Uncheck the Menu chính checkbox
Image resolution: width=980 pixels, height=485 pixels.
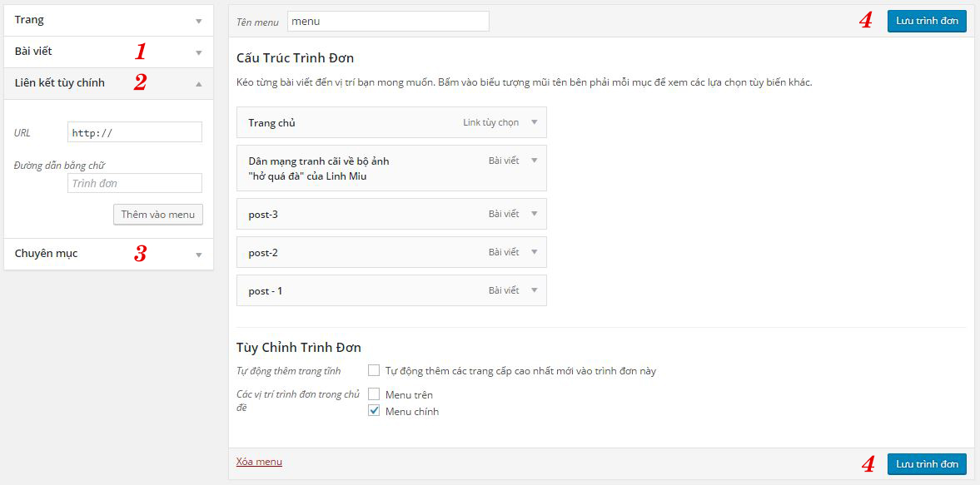pos(374,411)
